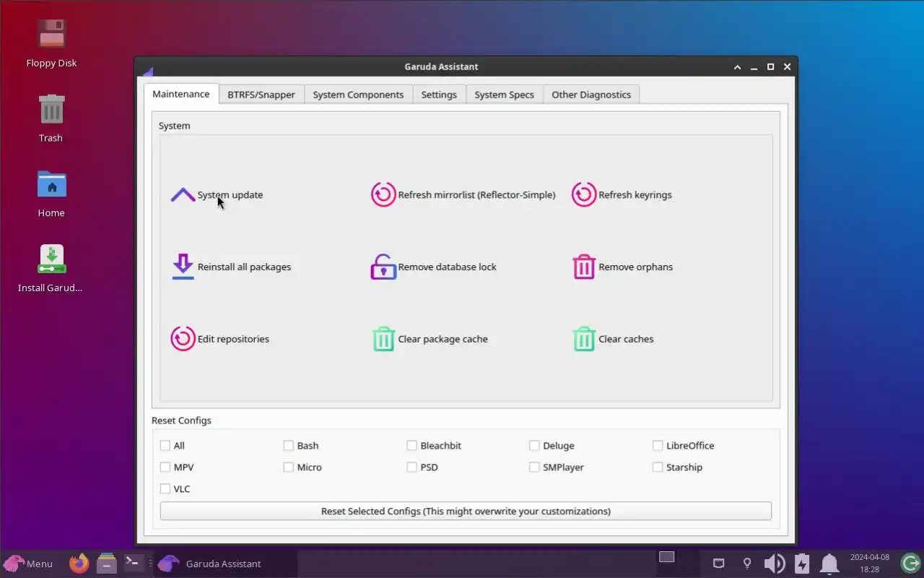The image size is (924, 578).
Task: Go to the Other Diagnostics tab
Action: click(x=591, y=95)
